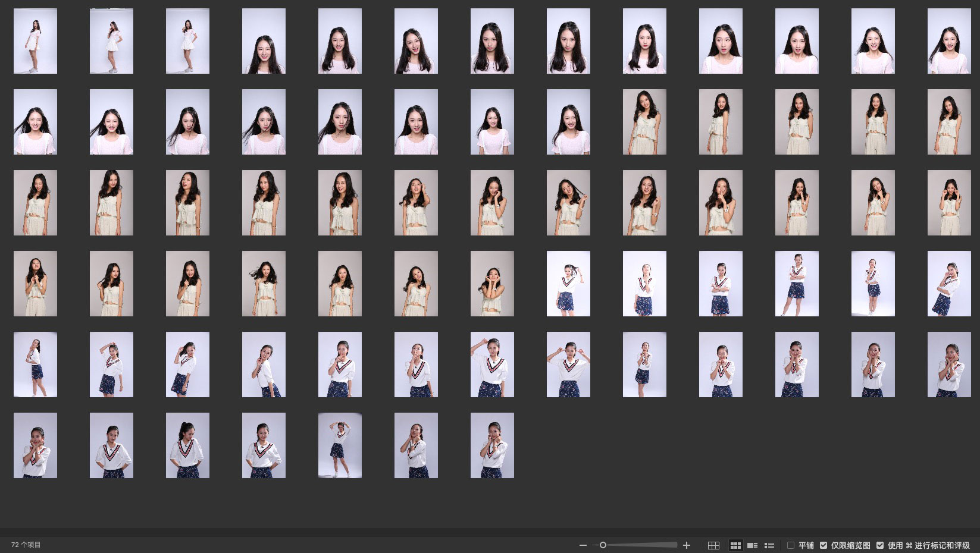Uncheck the 仅限缩览图 checkbox
Image resolution: width=980 pixels, height=553 pixels.
coord(824,545)
